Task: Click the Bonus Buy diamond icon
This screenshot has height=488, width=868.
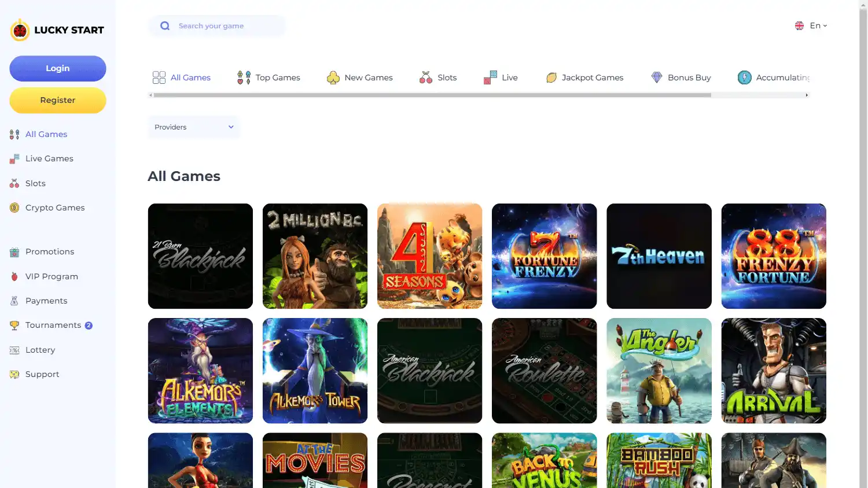Action: [657, 77]
